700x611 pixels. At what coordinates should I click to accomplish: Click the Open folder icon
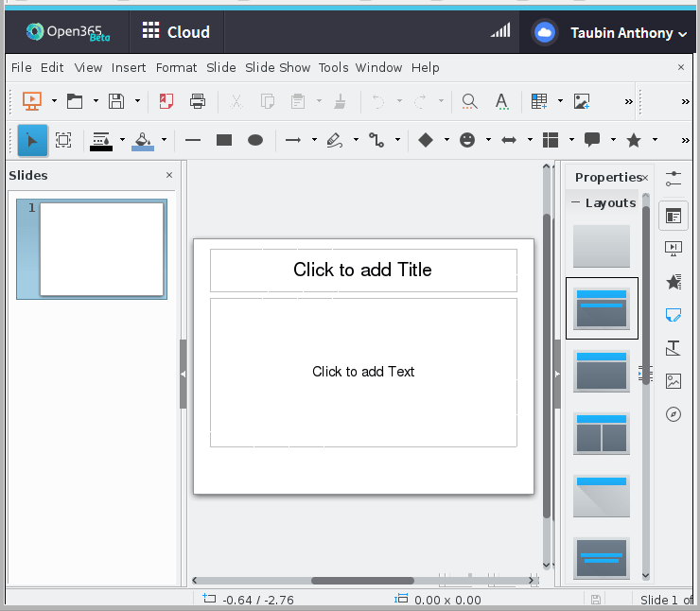pos(75,101)
